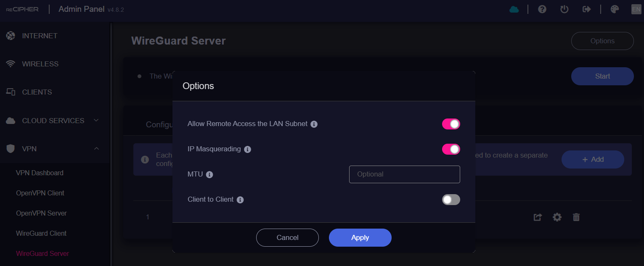This screenshot has height=266, width=644.
Task: Click info icon for Allow Remote Access
Action: point(314,124)
